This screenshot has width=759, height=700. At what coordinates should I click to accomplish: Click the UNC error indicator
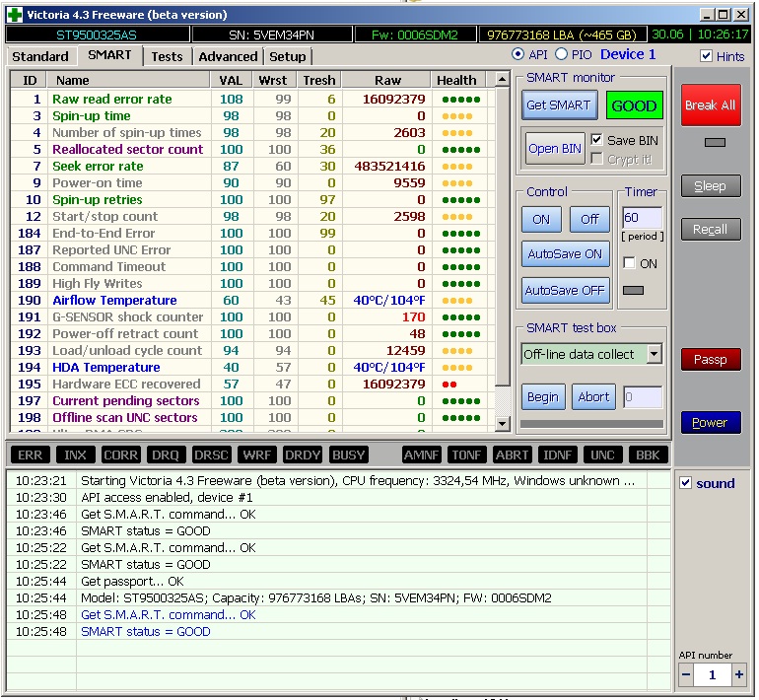click(x=602, y=455)
